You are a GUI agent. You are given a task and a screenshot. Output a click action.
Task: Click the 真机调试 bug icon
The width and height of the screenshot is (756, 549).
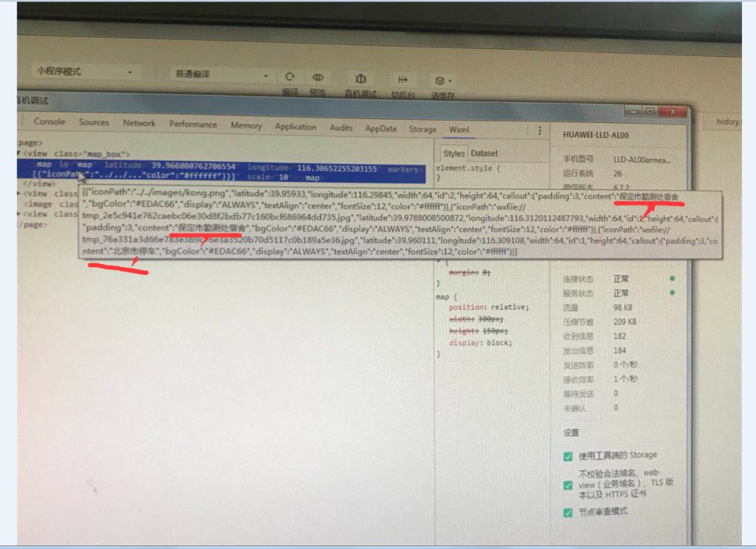[360, 78]
